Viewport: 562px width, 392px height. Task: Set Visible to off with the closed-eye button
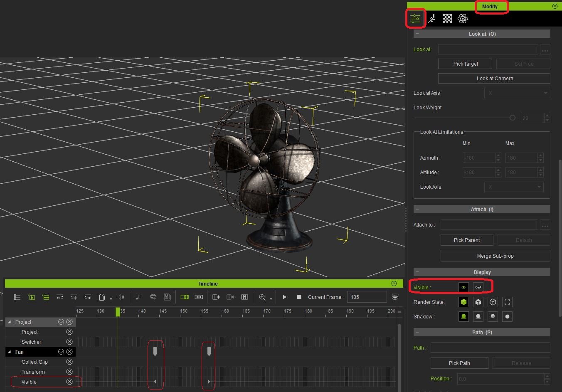click(x=478, y=287)
